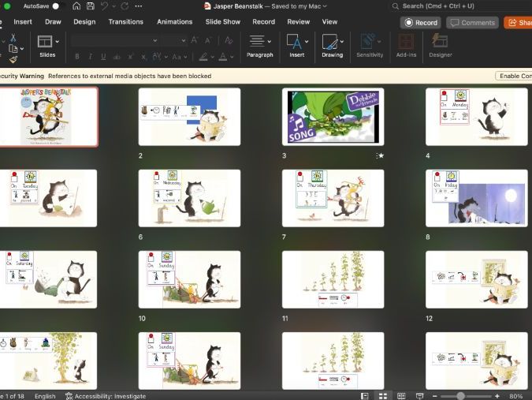Select the Animations tab
This screenshot has width=532, height=400.
pos(175,22)
